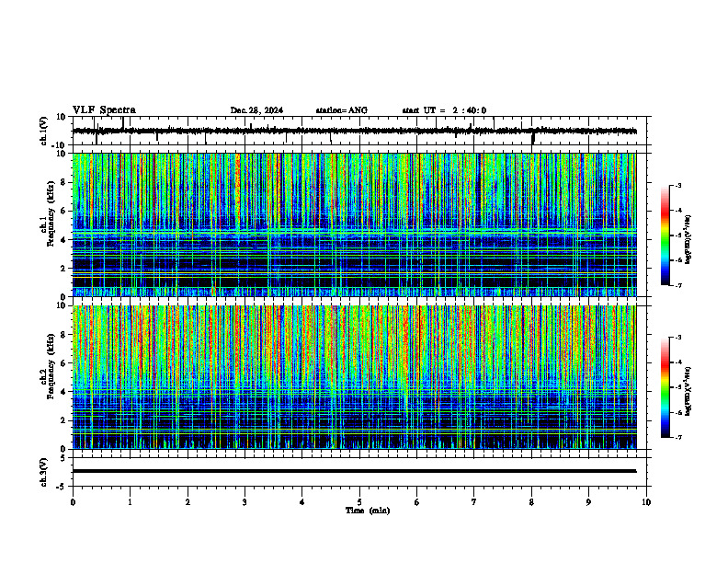Screen dimensions: 728x563
Task: Click the log(PSD) label beside ch.2 color bar
Action: click(x=688, y=391)
